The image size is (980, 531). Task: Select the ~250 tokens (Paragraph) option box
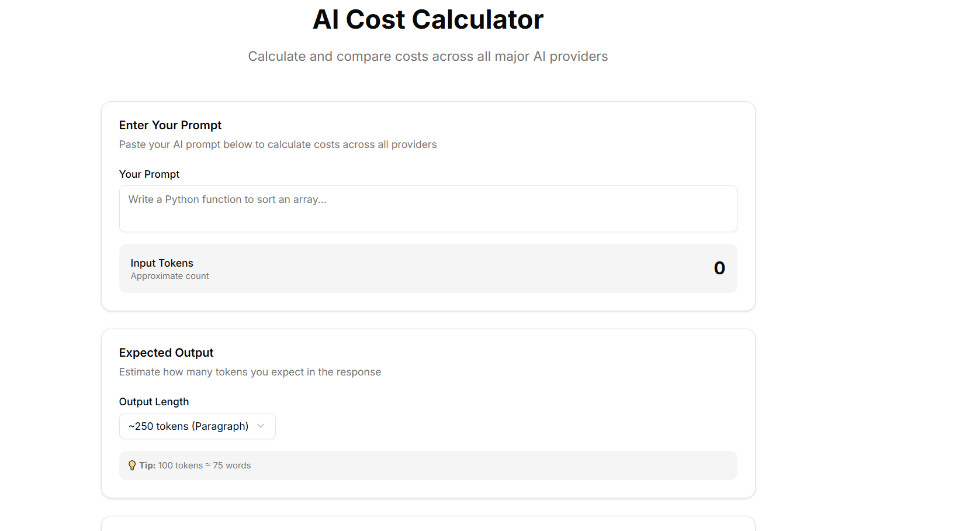pyautogui.click(x=197, y=426)
